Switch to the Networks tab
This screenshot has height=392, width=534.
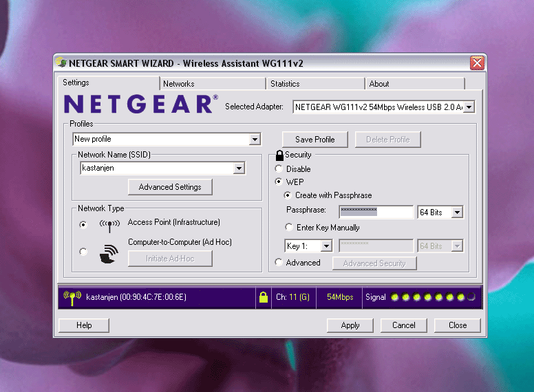click(x=213, y=84)
